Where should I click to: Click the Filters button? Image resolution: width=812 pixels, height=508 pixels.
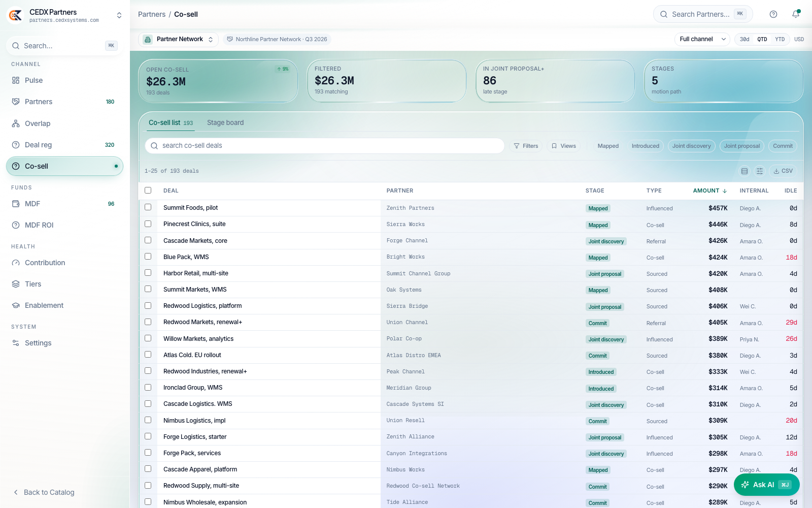[x=526, y=146]
